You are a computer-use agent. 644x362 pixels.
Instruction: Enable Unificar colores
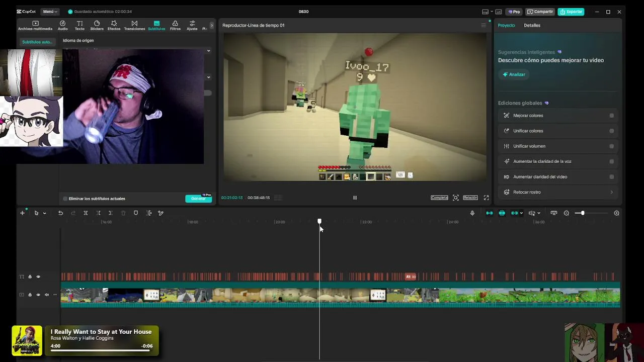(x=611, y=131)
